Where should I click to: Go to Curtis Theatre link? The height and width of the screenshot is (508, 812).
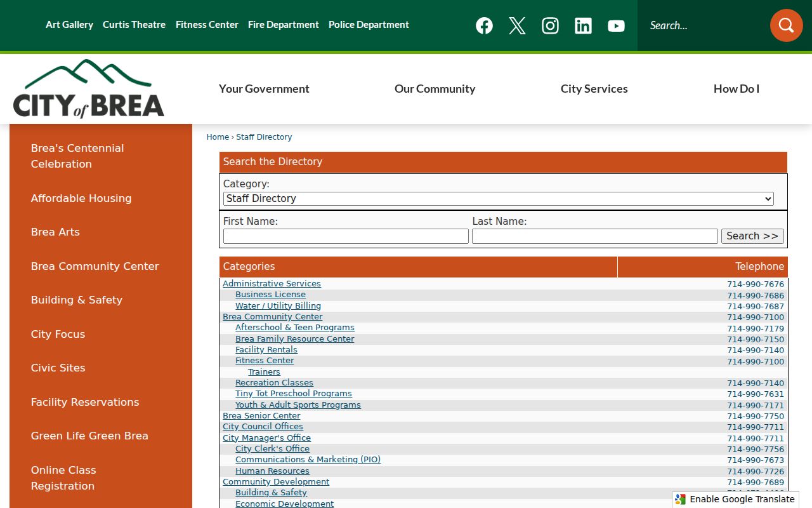[134, 25]
